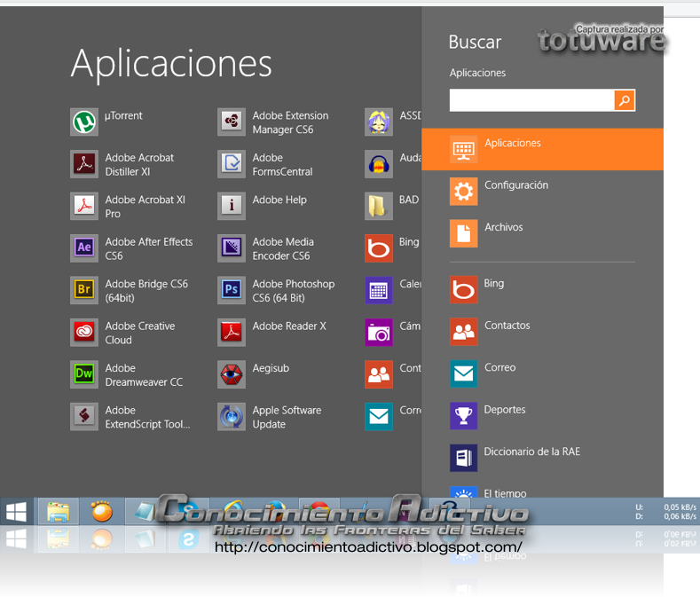
Task: Open Bing tile in the apps list
Action: click(379, 247)
